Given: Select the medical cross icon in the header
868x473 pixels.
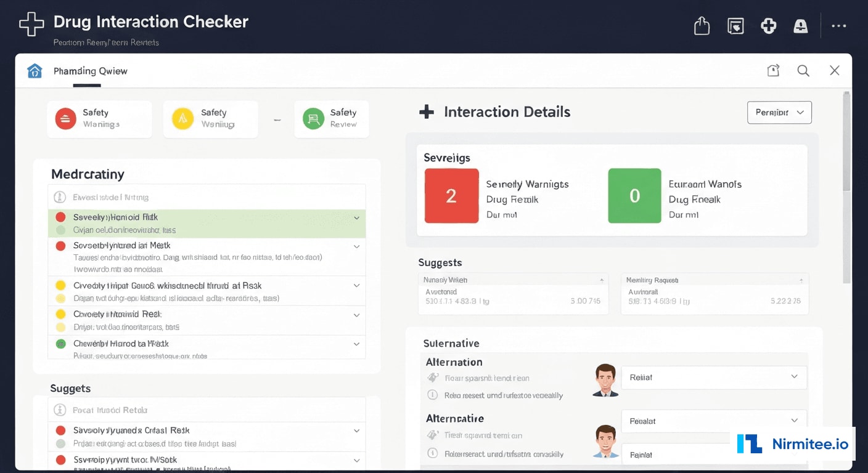Looking at the screenshot, I should (768, 25).
